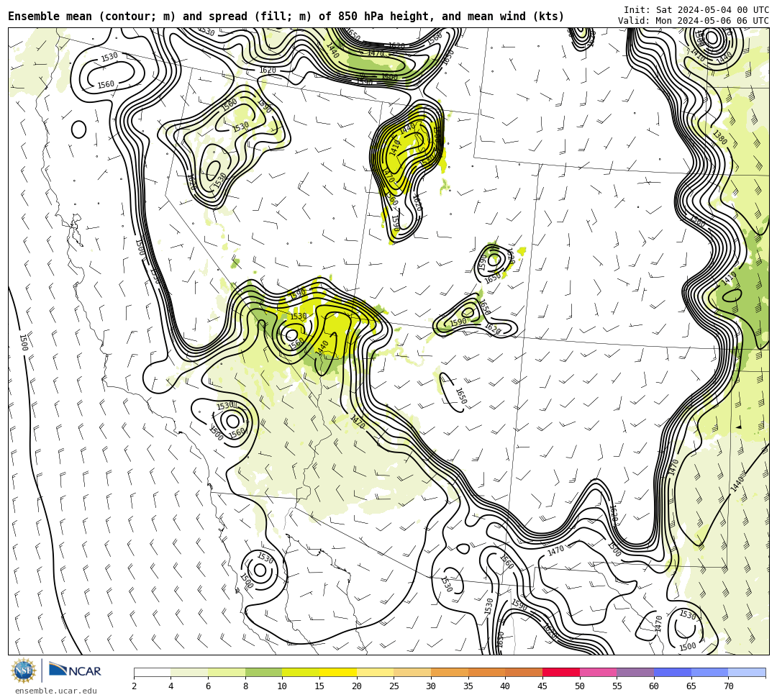Click the colorbar tick label 55
The width and height of the screenshot is (777, 700).
pyautogui.click(x=617, y=686)
